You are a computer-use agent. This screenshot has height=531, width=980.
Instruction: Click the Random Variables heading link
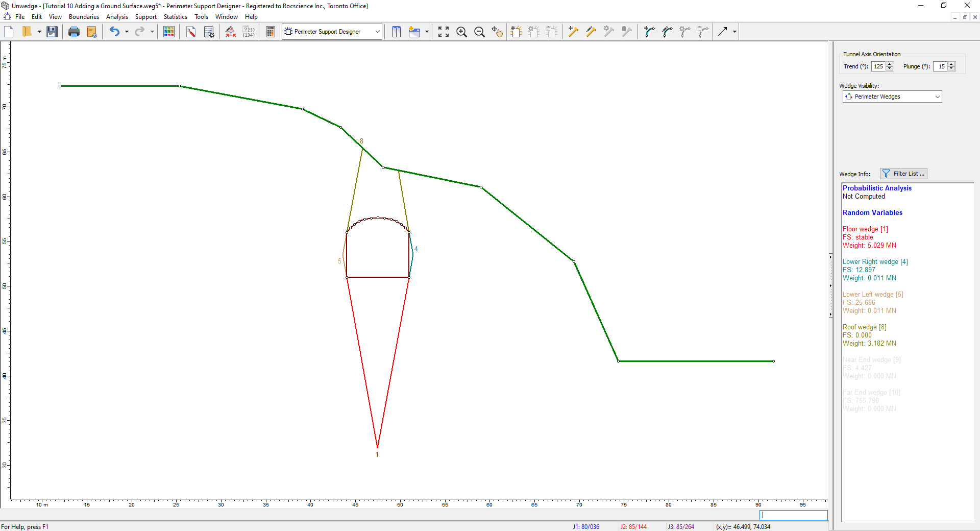pyautogui.click(x=872, y=212)
